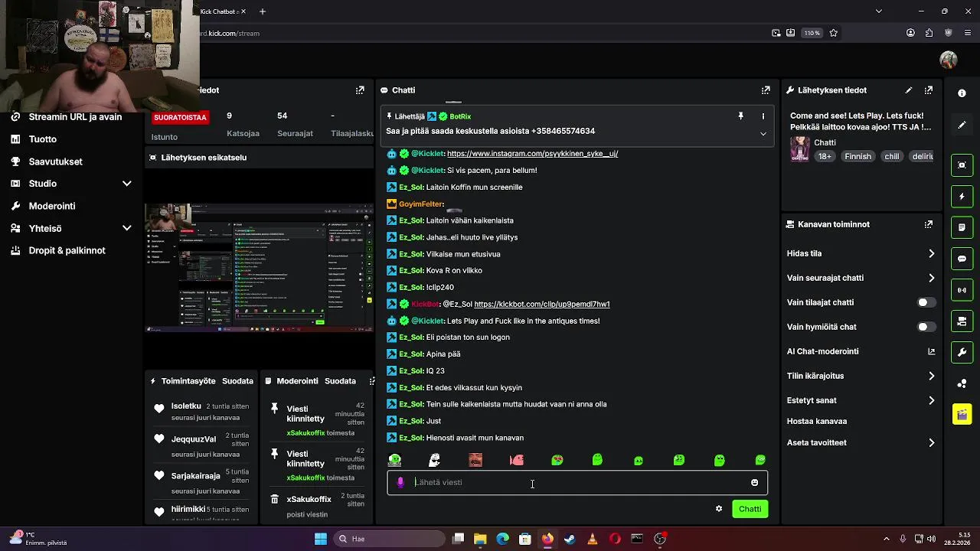Click the pencil icon in right rail
Screen dimensions: 980x551
pyautogui.click(x=962, y=125)
